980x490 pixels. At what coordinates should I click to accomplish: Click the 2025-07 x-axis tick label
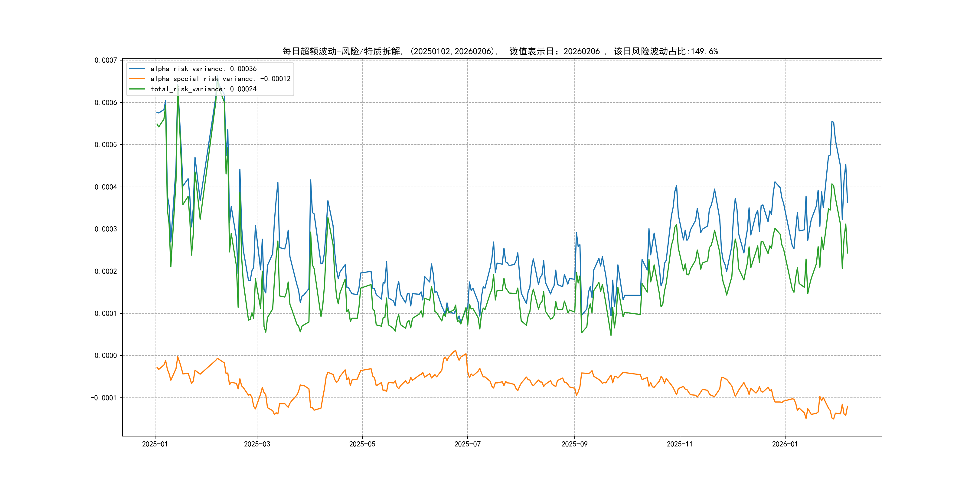468,444
